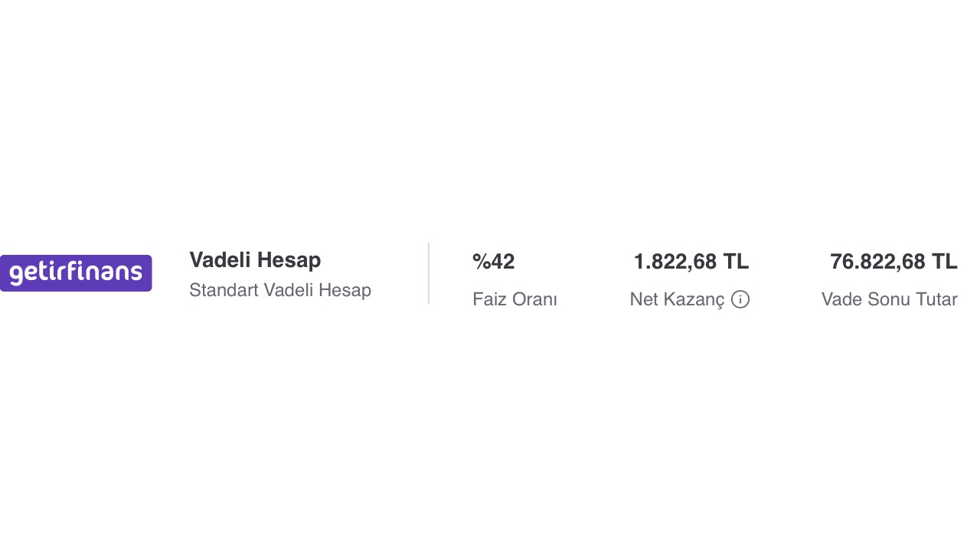Click the Standart Vadeli Hesap subtitle
The height and width of the screenshot is (551, 980).
[x=280, y=291]
